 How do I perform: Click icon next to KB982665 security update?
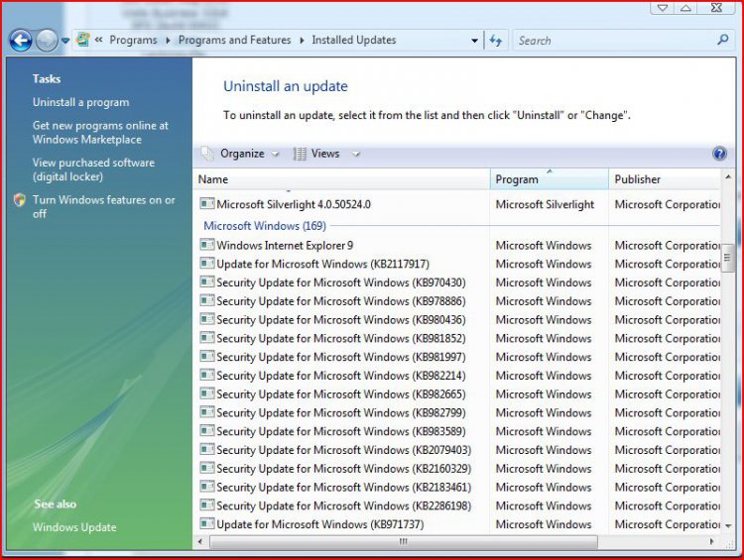207,393
